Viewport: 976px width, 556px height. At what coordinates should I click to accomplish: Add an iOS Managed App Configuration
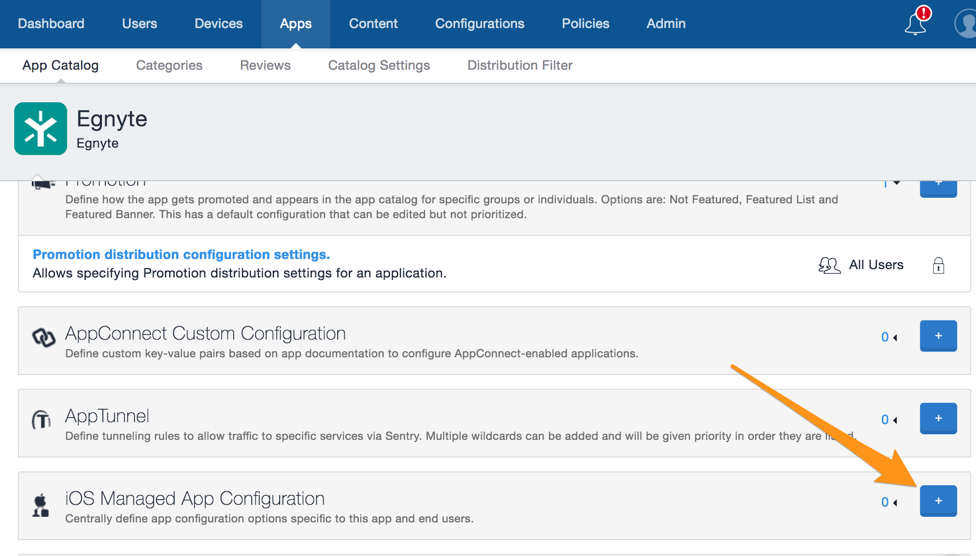pyautogui.click(x=938, y=501)
